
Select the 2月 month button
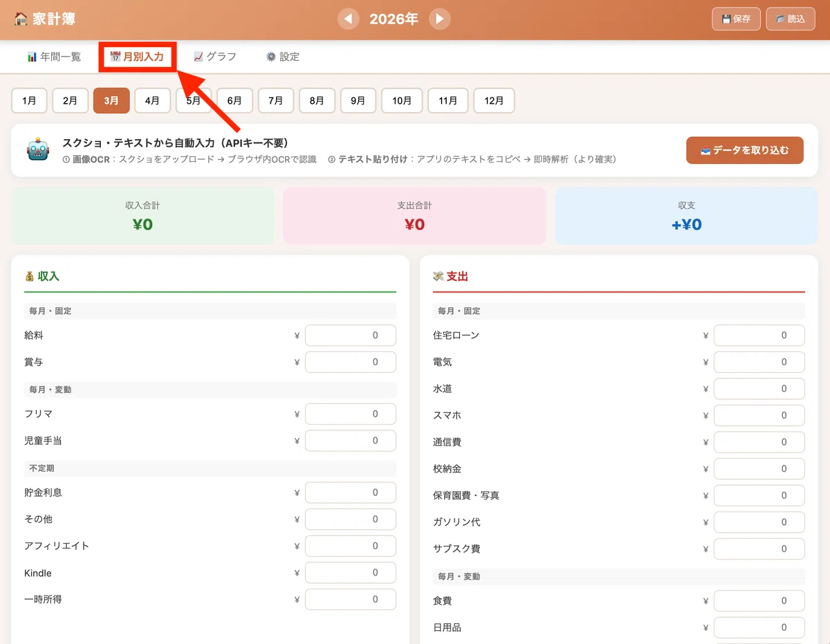(x=70, y=100)
